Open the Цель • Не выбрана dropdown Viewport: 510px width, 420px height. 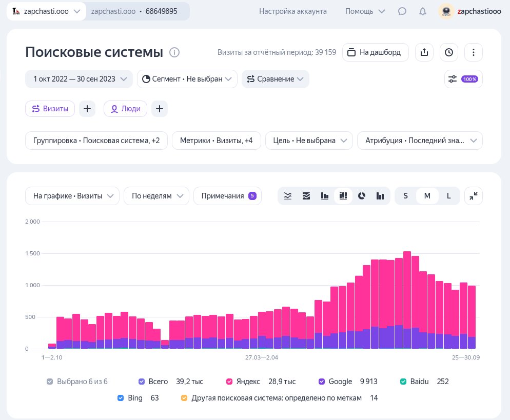[309, 141]
